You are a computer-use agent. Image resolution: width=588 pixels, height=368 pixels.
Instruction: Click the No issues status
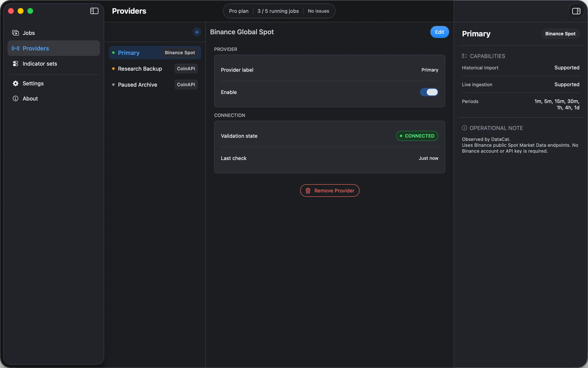pyautogui.click(x=318, y=11)
